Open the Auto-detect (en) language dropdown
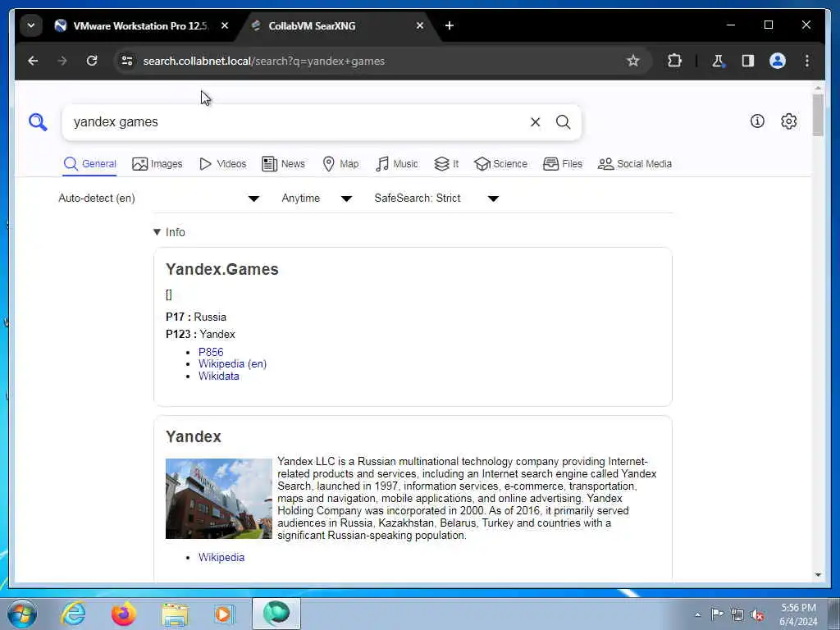Viewport: 840px width, 630px height. pyautogui.click(x=159, y=199)
